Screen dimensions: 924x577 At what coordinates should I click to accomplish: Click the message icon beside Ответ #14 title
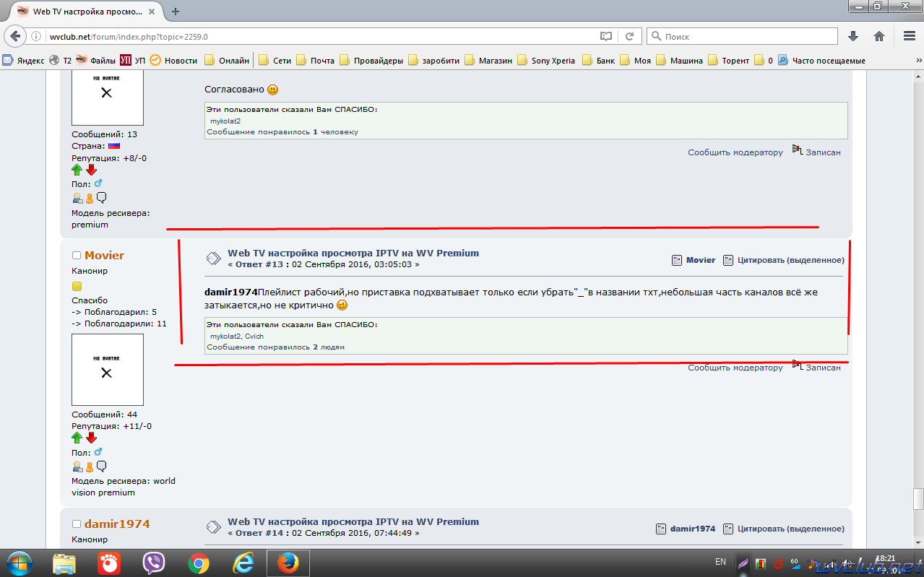213,527
